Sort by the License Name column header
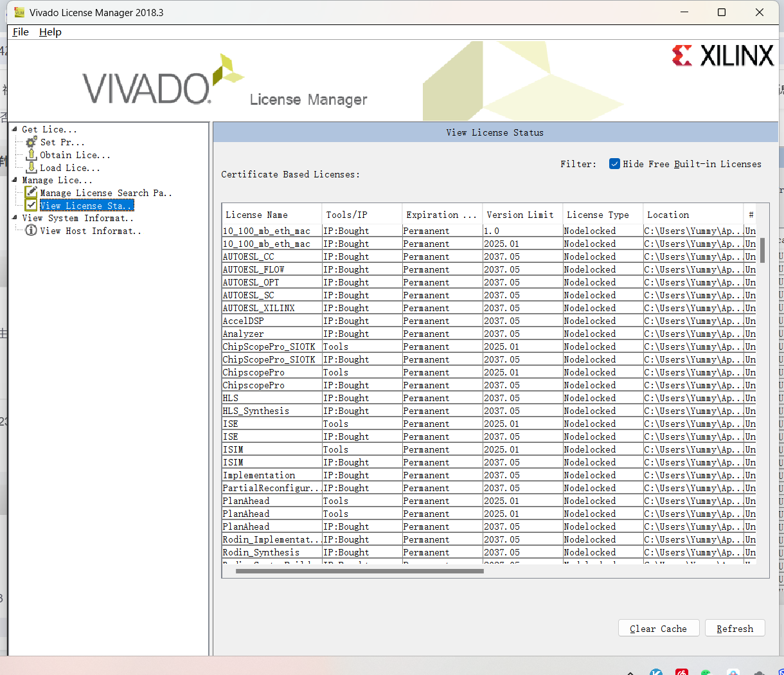The image size is (784, 675). point(272,215)
